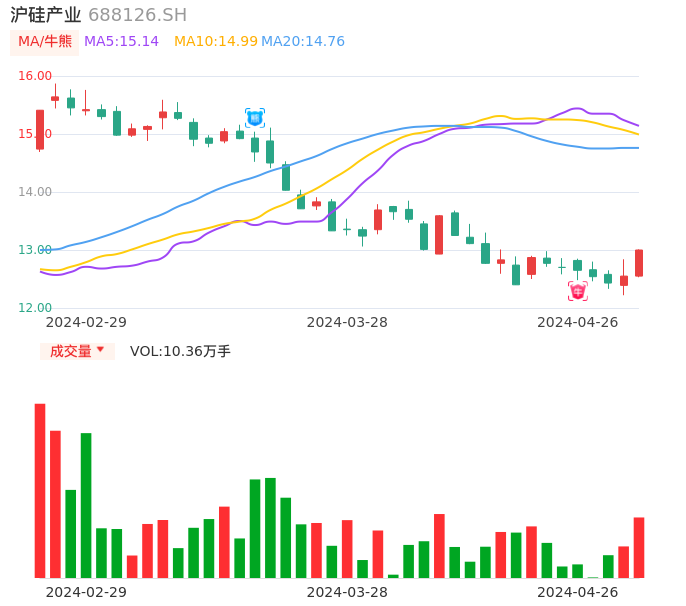Click the rightmost red candlestick
Viewport: 686px width, 606px height.
click(x=639, y=263)
